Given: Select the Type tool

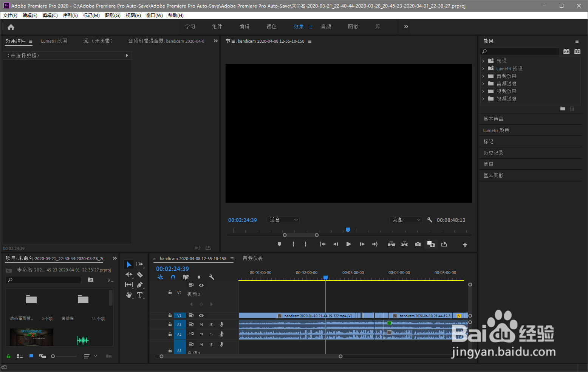Looking at the screenshot, I should [x=140, y=295].
